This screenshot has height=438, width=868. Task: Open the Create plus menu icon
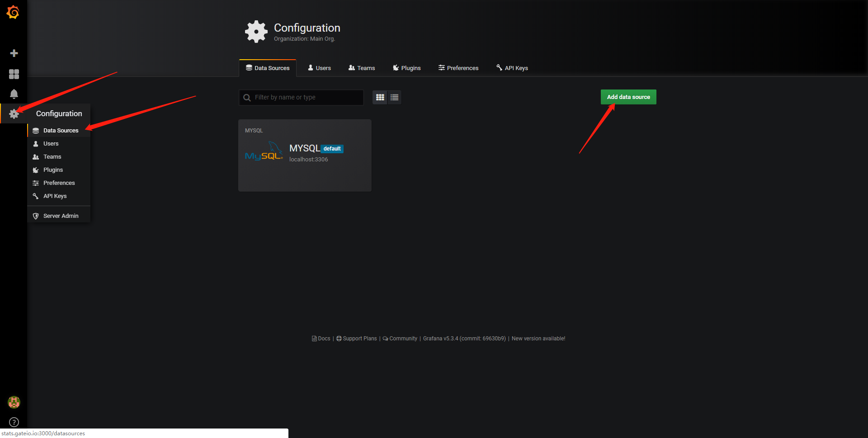pyautogui.click(x=14, y=53)
